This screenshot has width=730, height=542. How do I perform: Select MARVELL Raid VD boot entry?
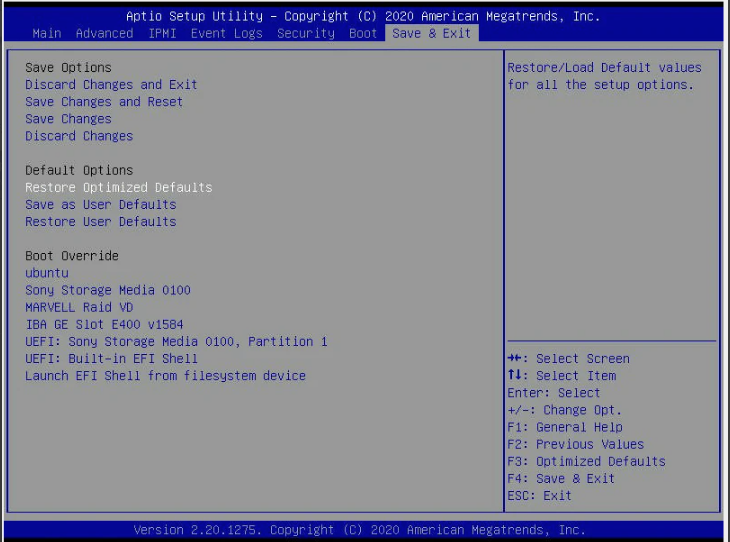[x=79, y=307]
